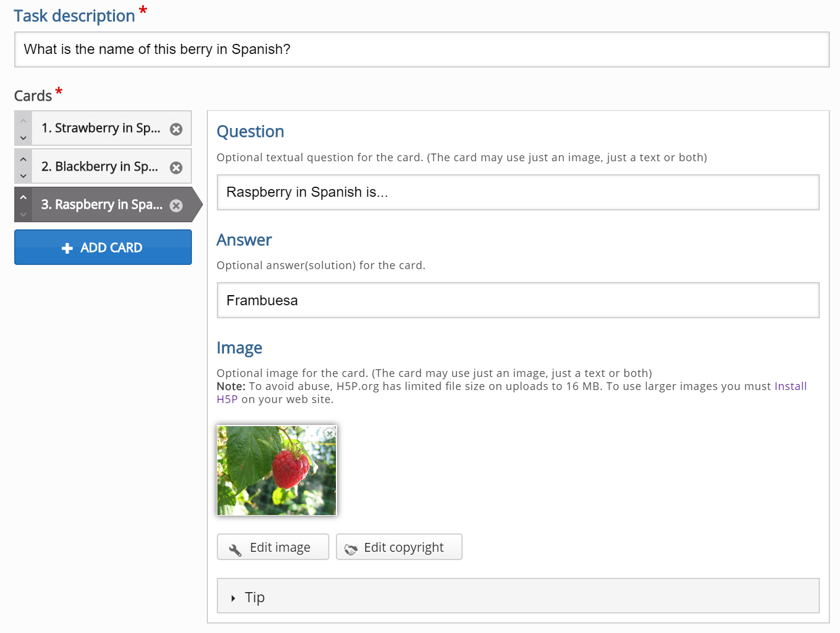Select the Blackberry in Spanish card tab
Image resolution: width=840 pixels, height=633 pixels.
[x=100, y=167]
